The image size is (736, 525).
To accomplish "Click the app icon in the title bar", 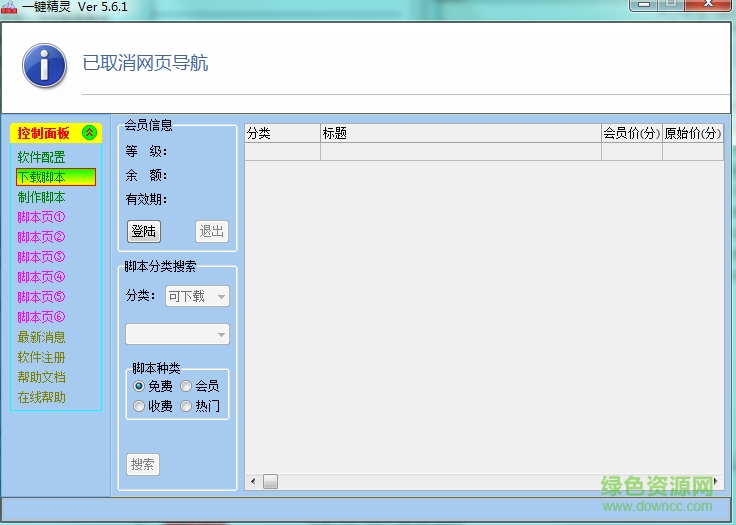I will pyautogui.click(x=8, y=7).
